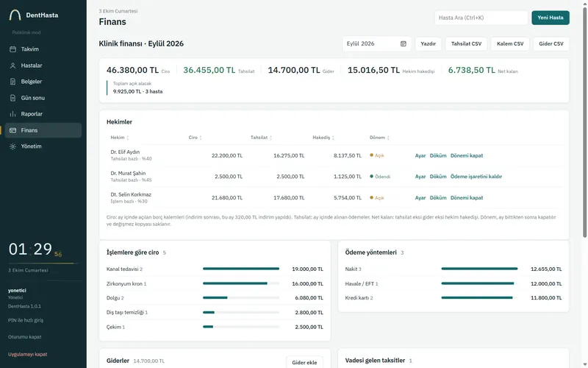The height and width of the screenshot is (368, 588).
Task: Click Dt. Selin Korkmaz name in table
Action: tap(131, 194)
